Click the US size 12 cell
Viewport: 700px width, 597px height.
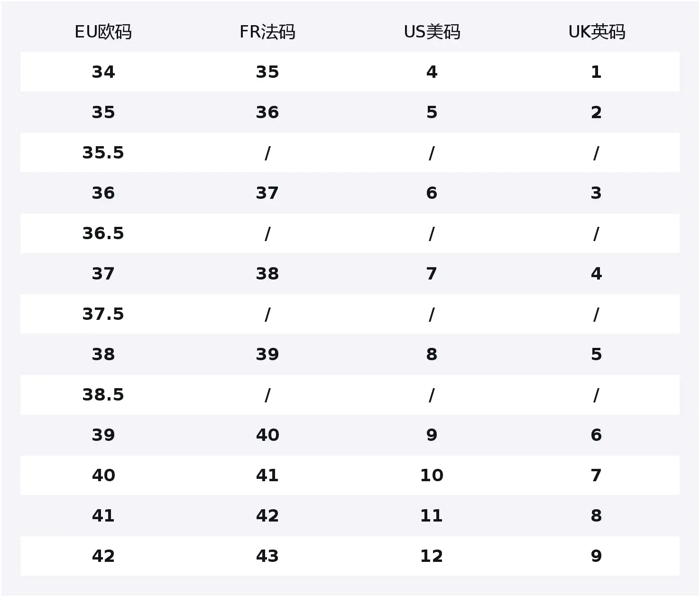tap(432, 556)
